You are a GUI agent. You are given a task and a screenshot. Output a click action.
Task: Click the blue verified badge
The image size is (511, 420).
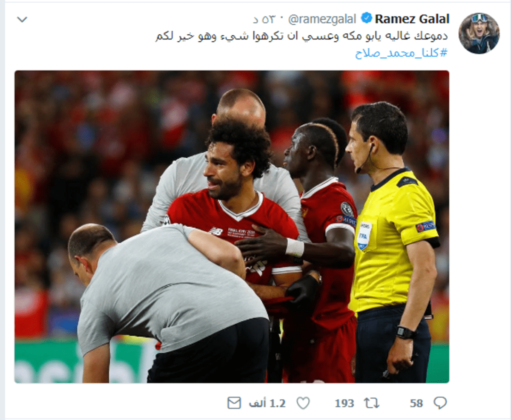pos(366,18)
